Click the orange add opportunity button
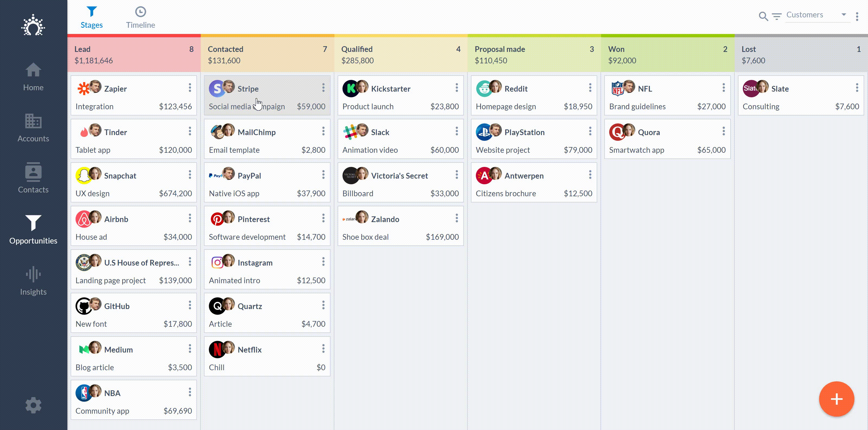The width and height of the screenshot is (868, 430). coord(836,399)
